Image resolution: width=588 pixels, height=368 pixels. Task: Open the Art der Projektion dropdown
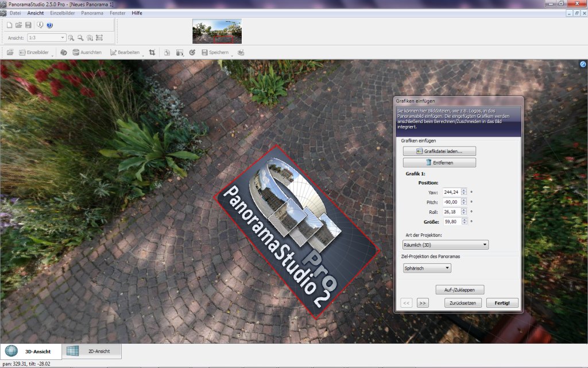[446, 245]
